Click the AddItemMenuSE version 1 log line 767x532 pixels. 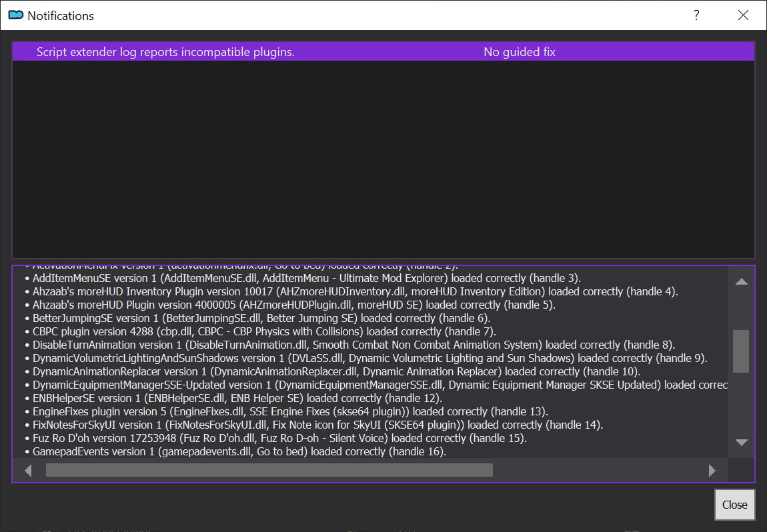303,278
